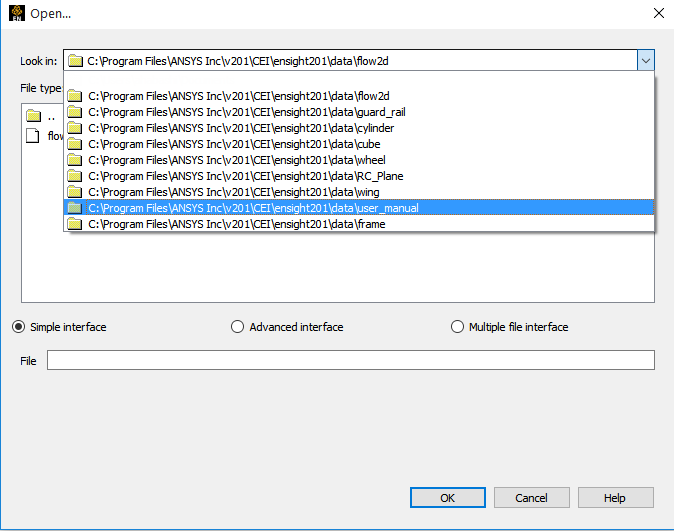
Task: Choose the data\frame path in list
Action: click(359, 224)
